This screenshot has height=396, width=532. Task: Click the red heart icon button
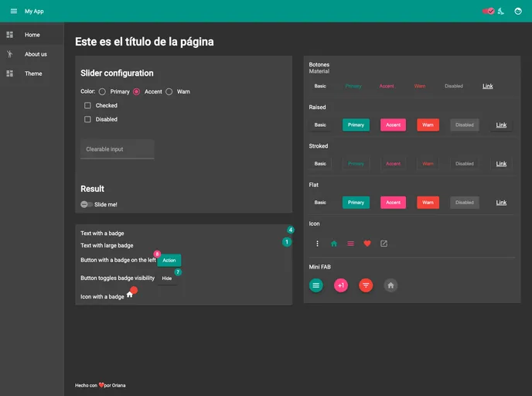pyautogui.click(x=367, y=244)
